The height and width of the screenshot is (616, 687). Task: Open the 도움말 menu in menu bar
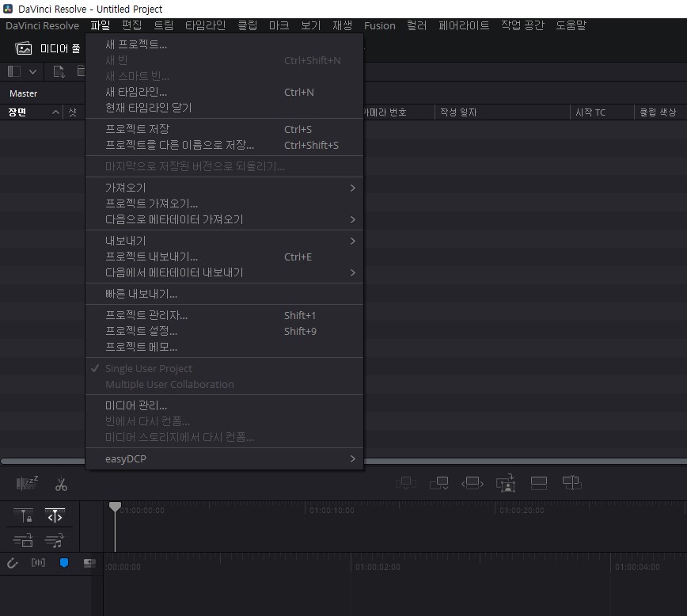point(571,25)
